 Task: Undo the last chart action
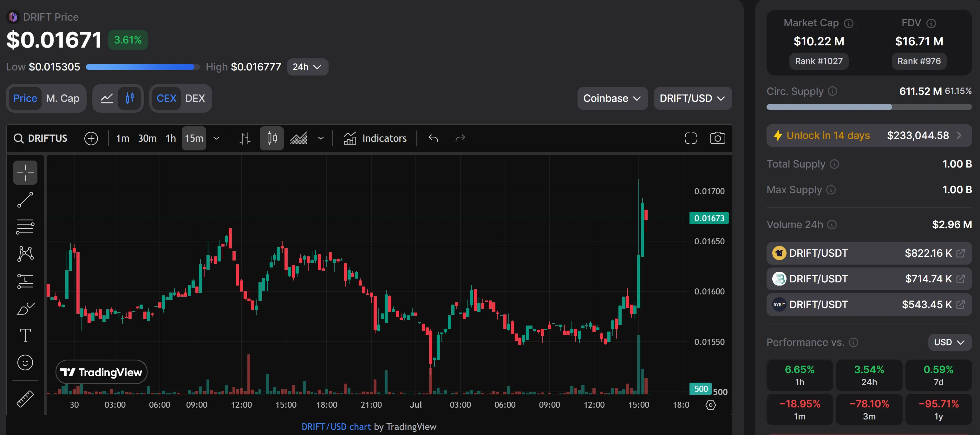click(x=433, y=138)
